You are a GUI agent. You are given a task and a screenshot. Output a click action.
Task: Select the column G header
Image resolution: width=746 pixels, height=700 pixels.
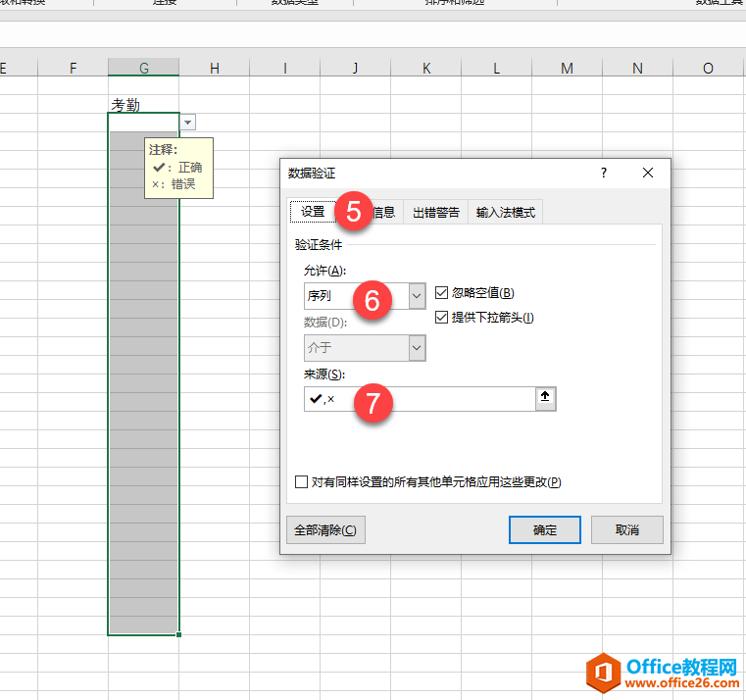click(x=144, y=68)
